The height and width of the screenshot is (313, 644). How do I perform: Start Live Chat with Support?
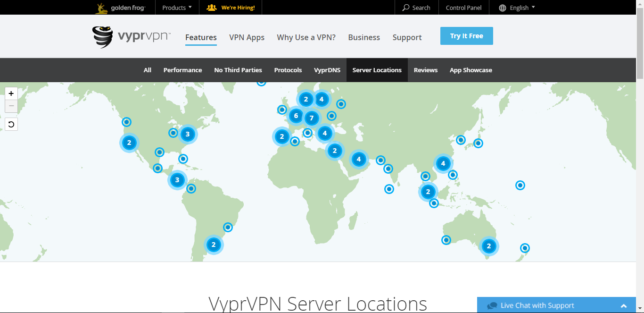tap(537, 305)
